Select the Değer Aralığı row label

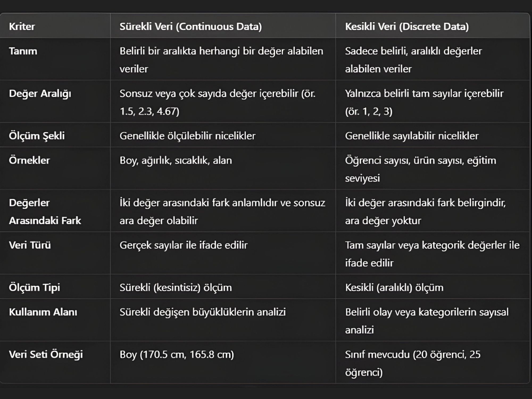point(40,94)
